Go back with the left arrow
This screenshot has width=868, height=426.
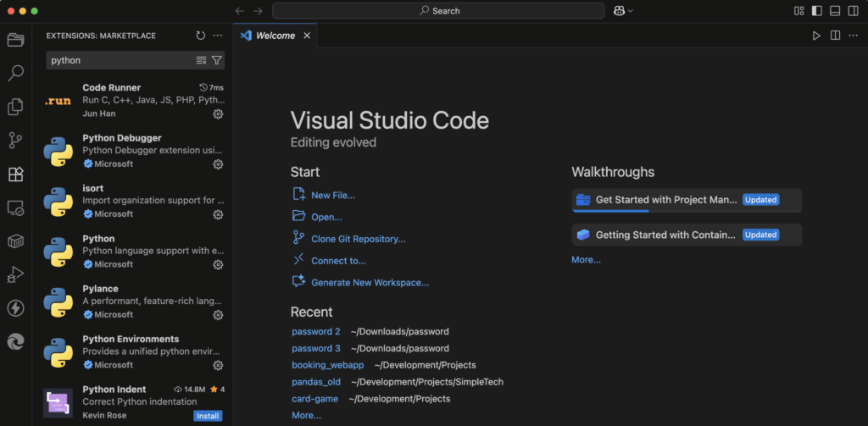pos(240,11)
